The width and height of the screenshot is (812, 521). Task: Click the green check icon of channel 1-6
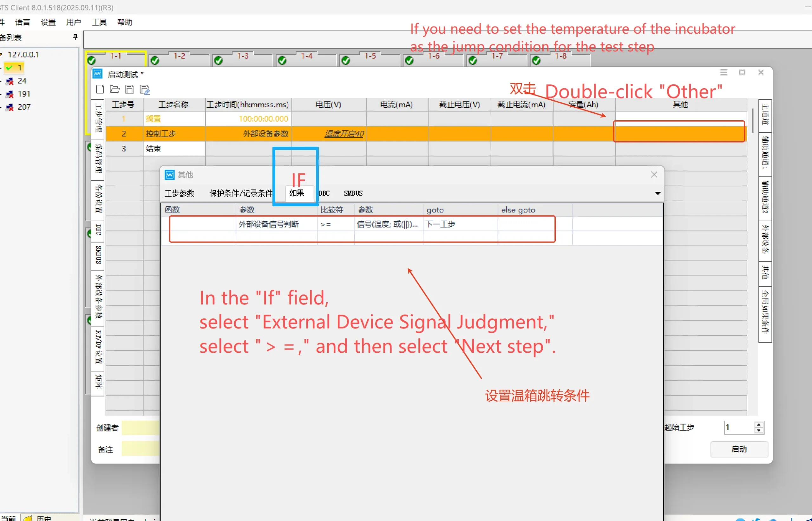[x=409, y=61]
